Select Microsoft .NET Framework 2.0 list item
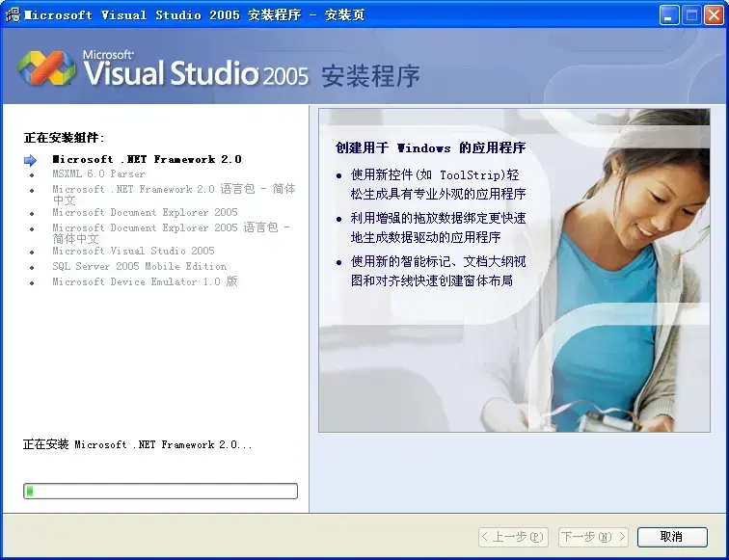The image size is (729, 560). point(147,159)
